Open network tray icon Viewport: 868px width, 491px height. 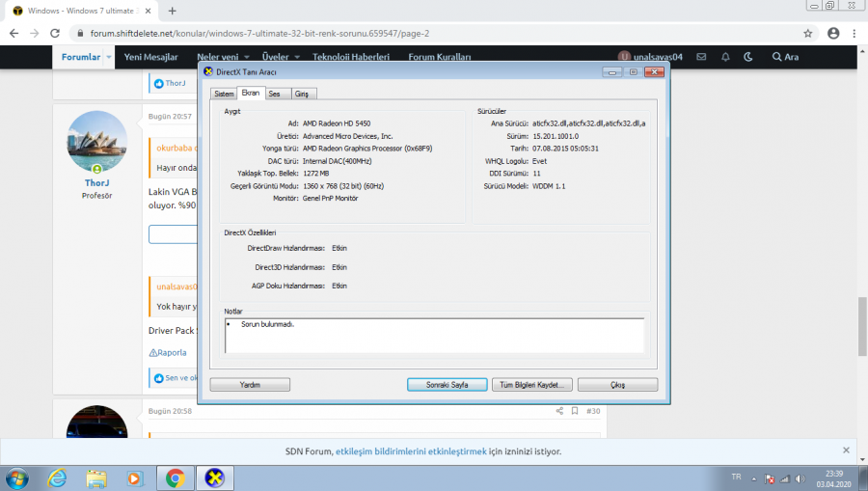coord(784,478)
